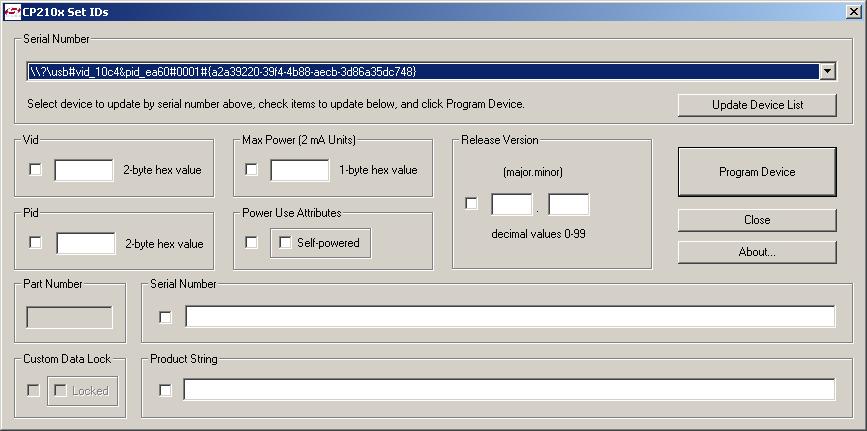Viewport: 867px width, 431px height.
Task: Tick the Self-powered checkbox
Action: (x=286, y=243)
